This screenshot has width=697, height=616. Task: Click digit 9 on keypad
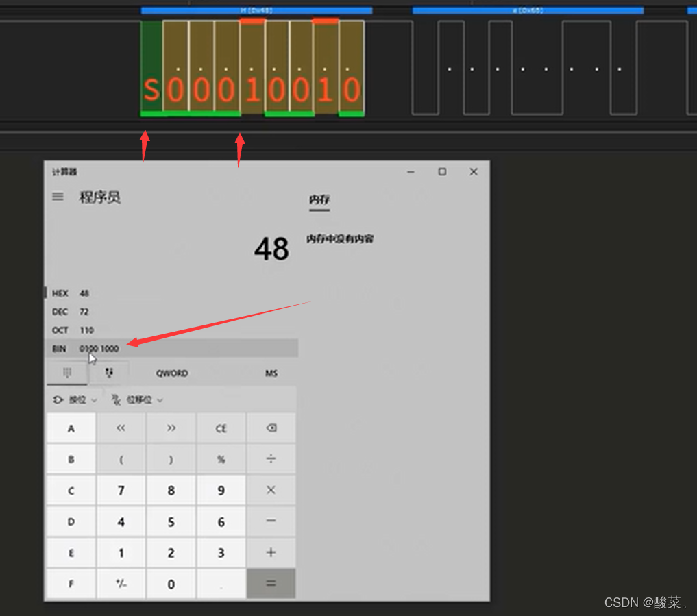click(221, 490)
